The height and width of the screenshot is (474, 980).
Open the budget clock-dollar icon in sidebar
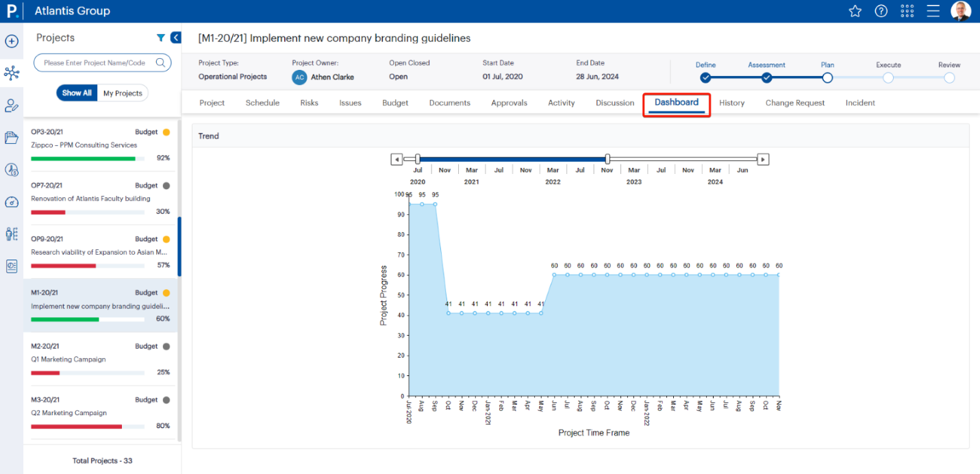click(x=12, y=170)
